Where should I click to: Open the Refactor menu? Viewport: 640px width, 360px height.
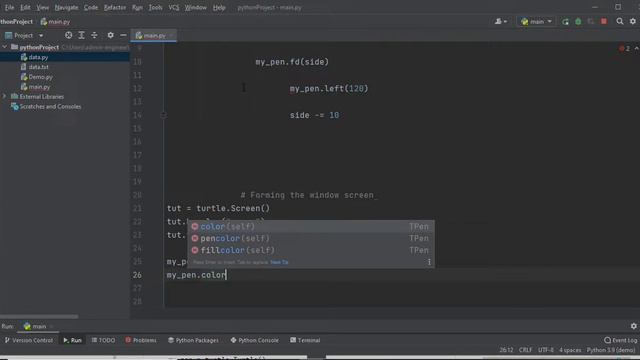(x=115, y=7)
